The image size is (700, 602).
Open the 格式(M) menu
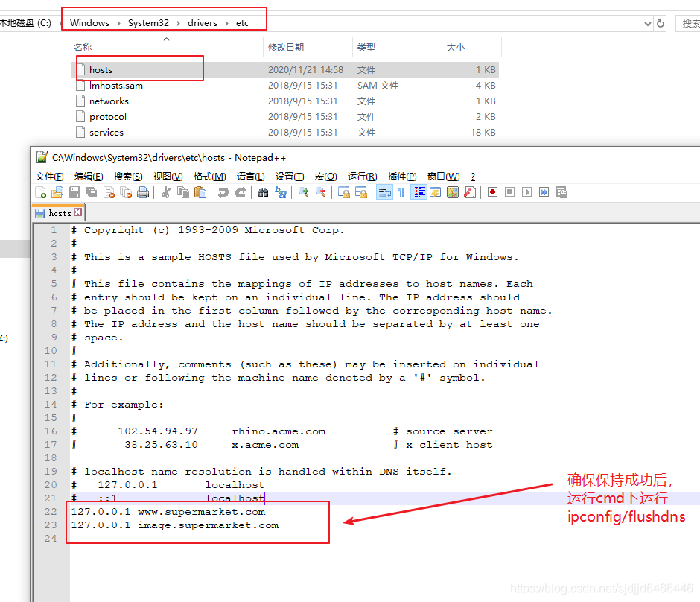coord(210,177)
